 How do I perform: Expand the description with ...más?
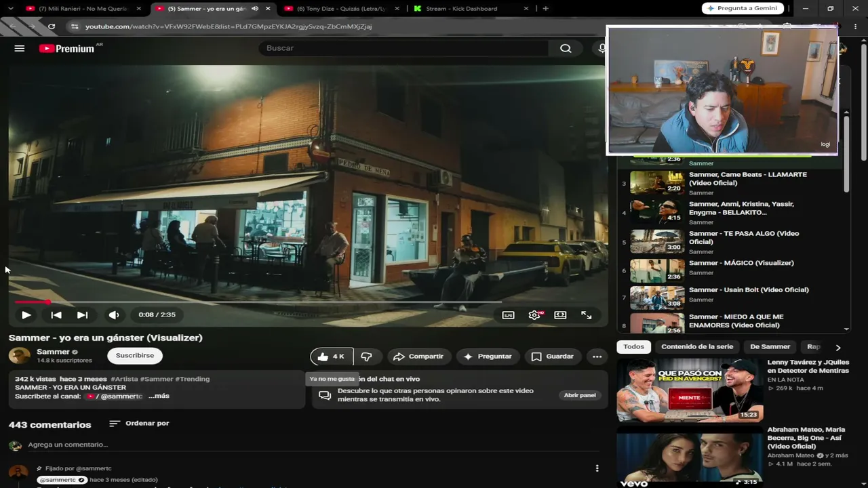tap(159, 396)
